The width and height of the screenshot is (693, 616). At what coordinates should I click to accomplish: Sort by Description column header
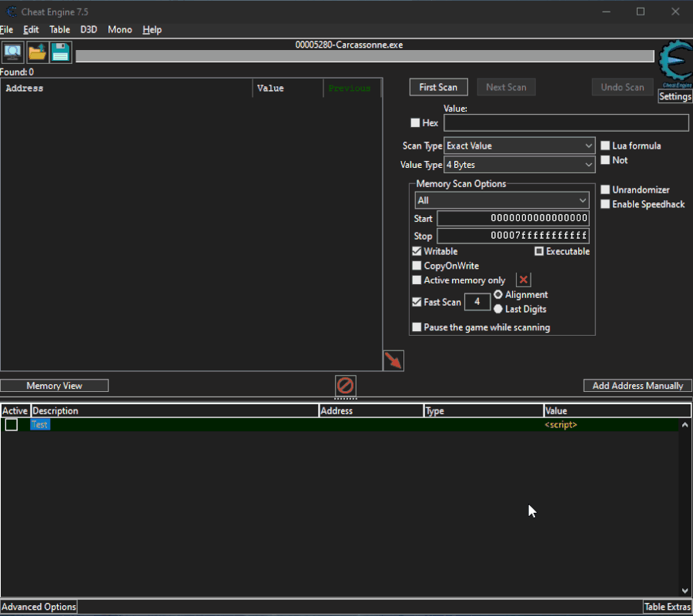click(x=175, y=410)
